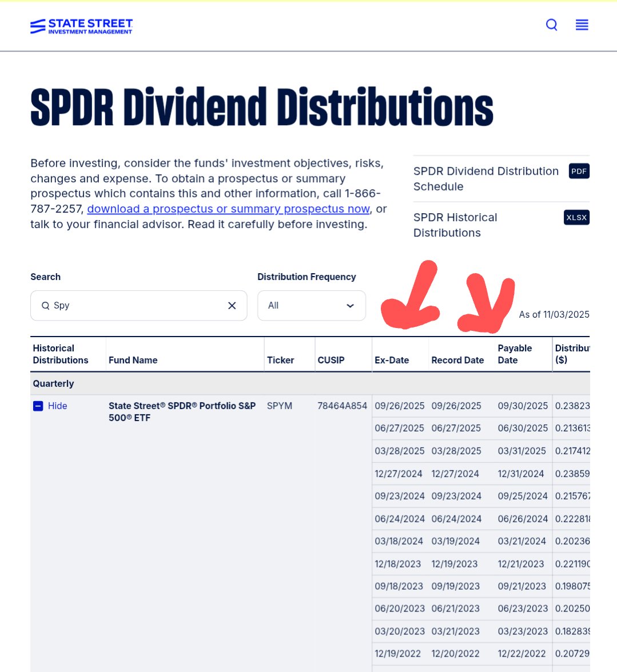Open the hamburger navigation menu
The height and width of the screenshot is (672, 617).
(x=582, y=25)
